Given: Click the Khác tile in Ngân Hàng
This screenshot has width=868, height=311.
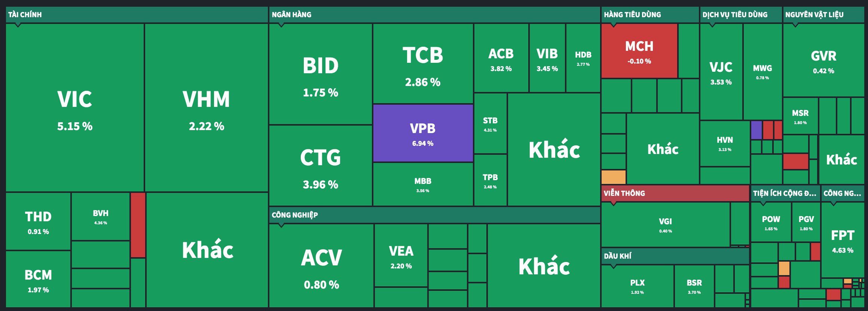Looking at the screenshot, I should (554, 150).
